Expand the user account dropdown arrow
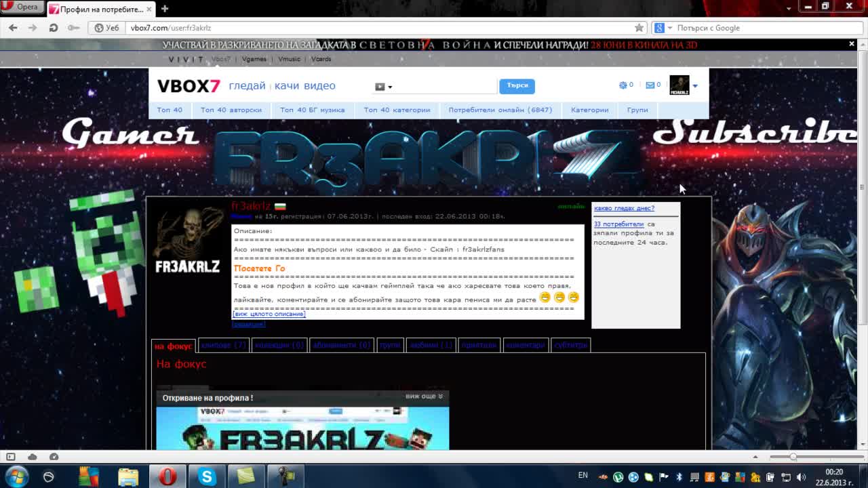Viewport: 868px width, 488px height. pos(695,86)
